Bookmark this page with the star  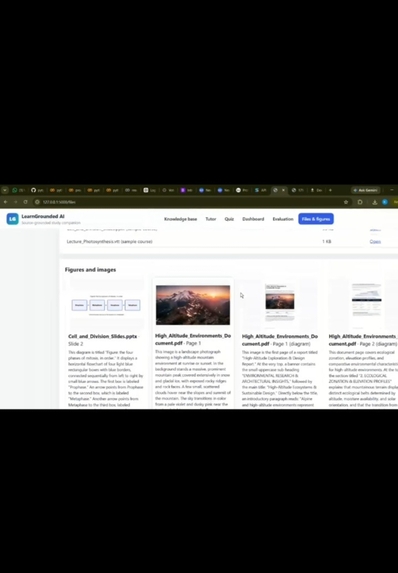pyautogui.click(x=346, y=202)
